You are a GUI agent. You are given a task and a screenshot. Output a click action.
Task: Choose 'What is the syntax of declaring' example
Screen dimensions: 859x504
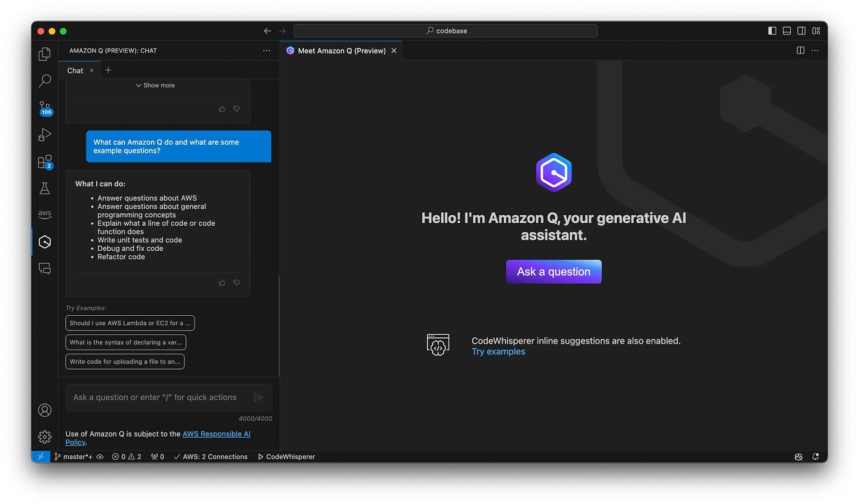(126, 342)
